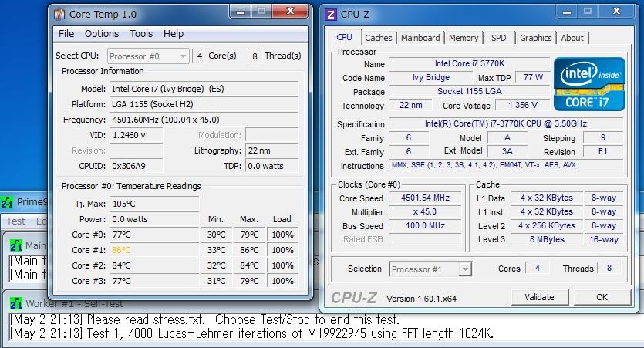The width and height of the screenshot is (644, 348).
Task: Open the Select CPU Processor #0 dropdown
Action: pyautogui.click(x=148, y=56)
